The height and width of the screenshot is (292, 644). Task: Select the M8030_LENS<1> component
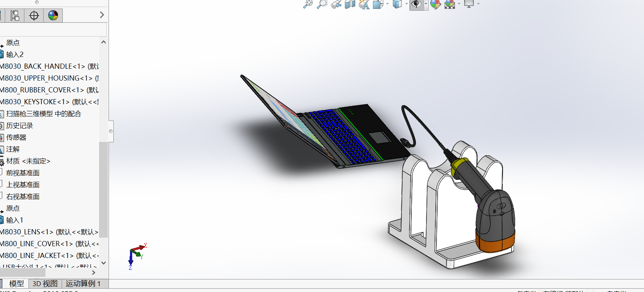[x=49, y=232]
